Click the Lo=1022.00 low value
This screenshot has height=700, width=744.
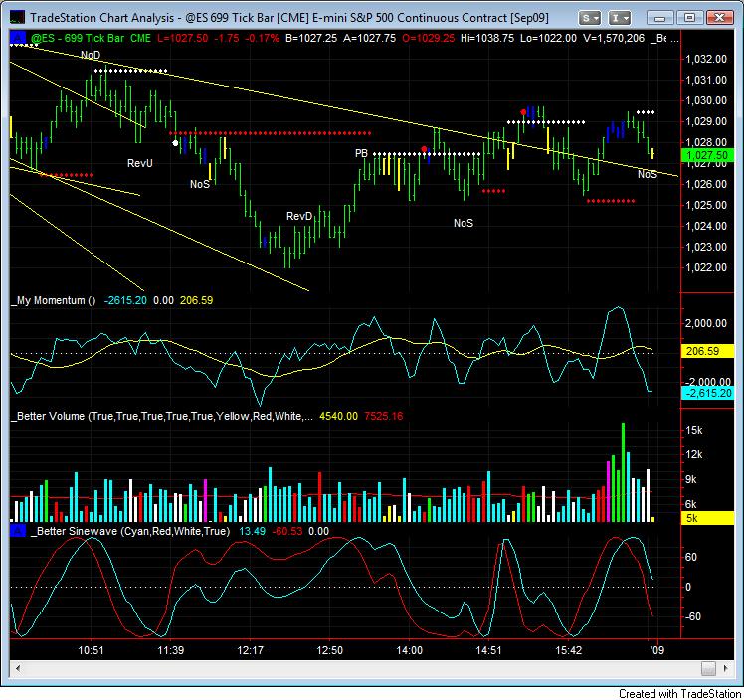tap(548, 38)
